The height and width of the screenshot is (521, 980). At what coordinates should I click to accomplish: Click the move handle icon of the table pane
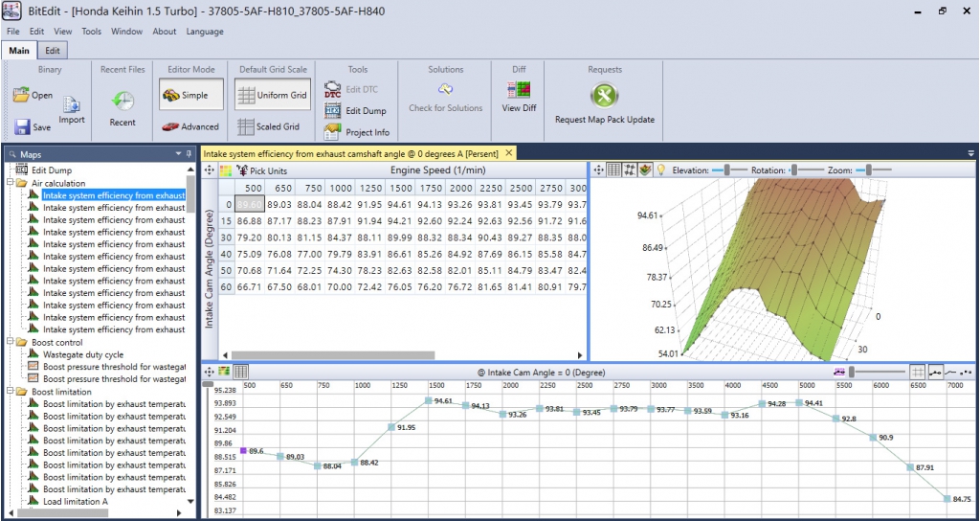point(210,170)
